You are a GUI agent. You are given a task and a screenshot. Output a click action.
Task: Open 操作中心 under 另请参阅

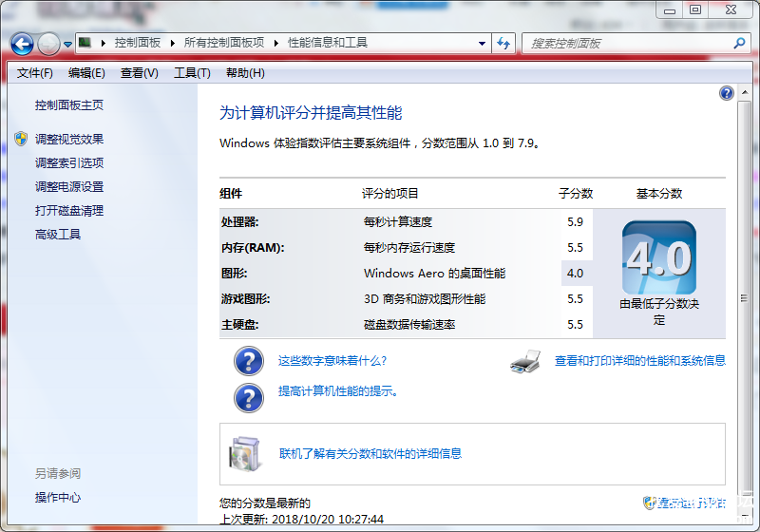[x=58, y=498]
